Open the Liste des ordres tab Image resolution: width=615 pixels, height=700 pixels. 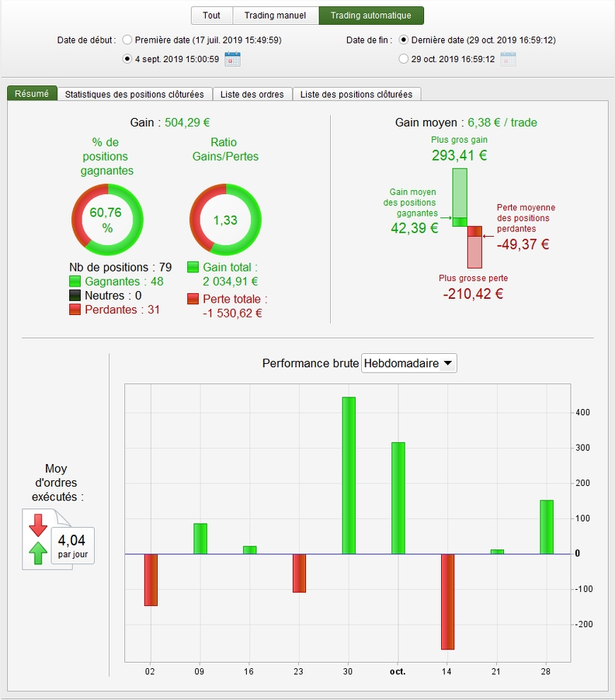252,94
